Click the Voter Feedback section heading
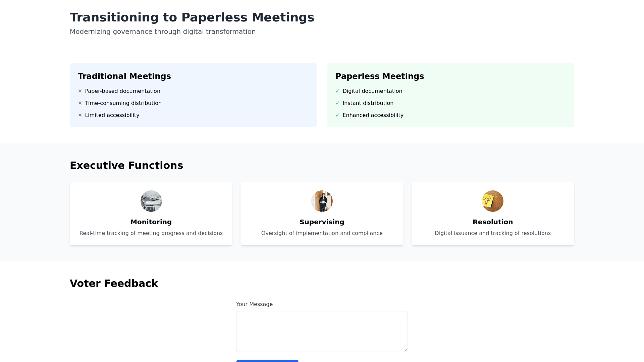This screenshot has height=362, width=644. (114, 284)
